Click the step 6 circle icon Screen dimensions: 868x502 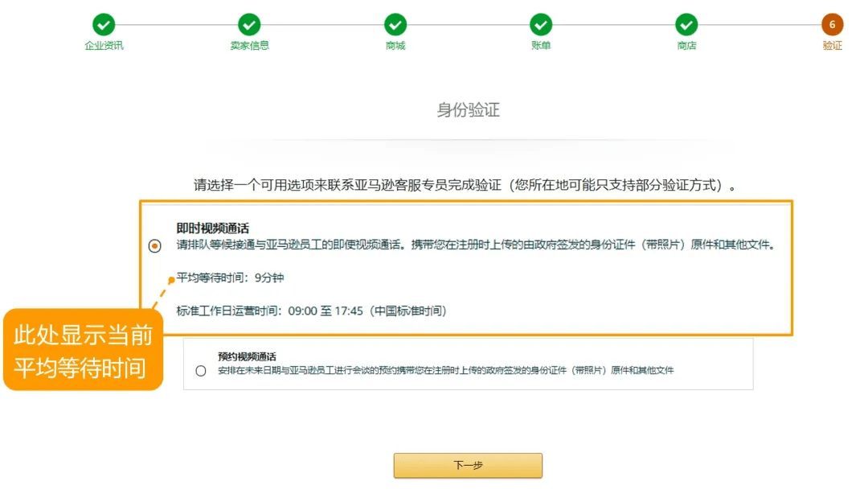(833, 25)
